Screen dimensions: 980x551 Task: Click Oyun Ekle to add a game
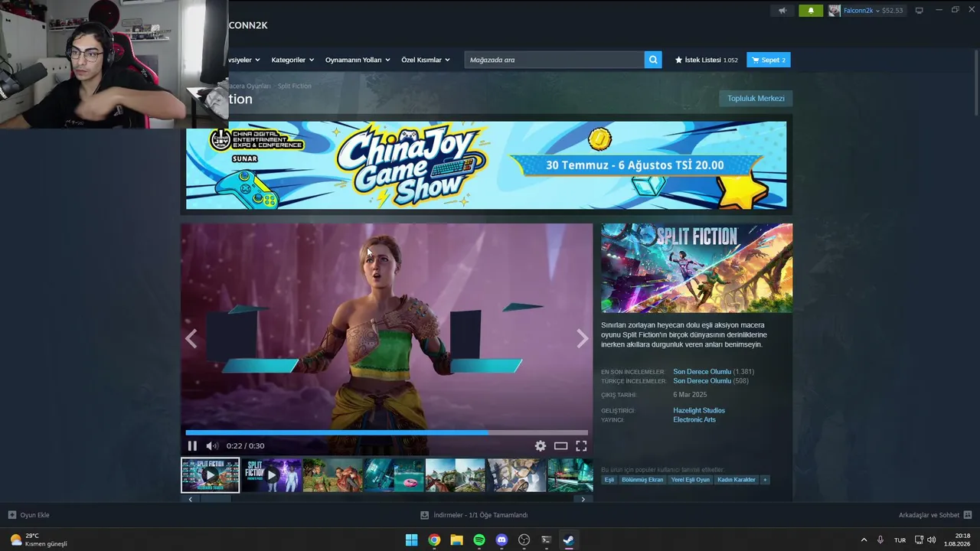(x=29, y=515)
